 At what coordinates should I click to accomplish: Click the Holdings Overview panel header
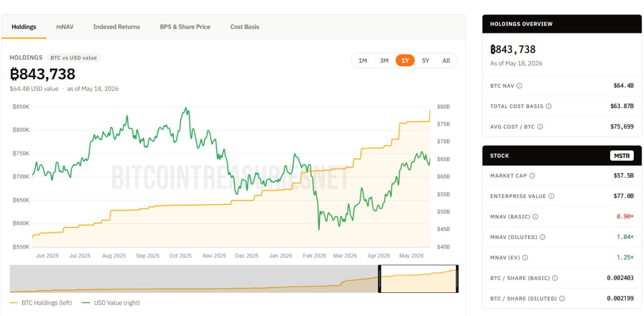click(x=562, y=24)
